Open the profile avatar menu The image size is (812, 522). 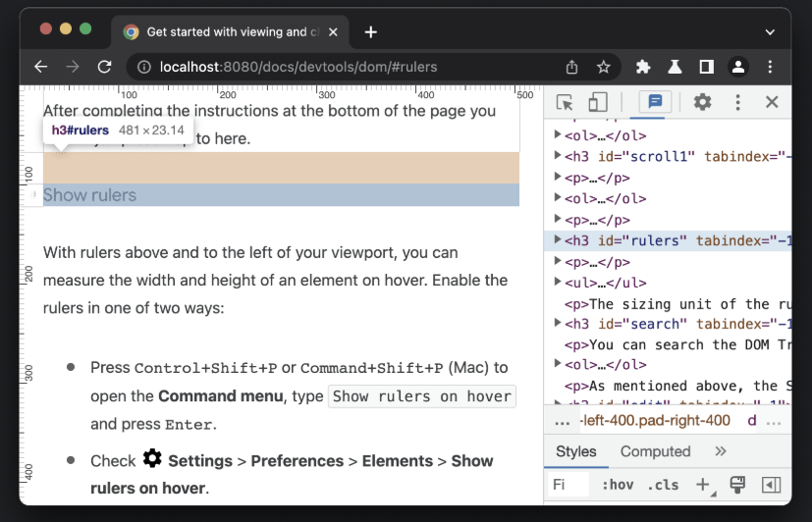coord(738,67)
